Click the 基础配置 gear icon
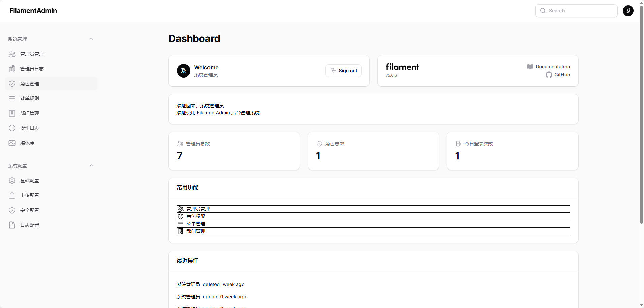This screenshot has height=308, width=644. [x=12, y=181]
